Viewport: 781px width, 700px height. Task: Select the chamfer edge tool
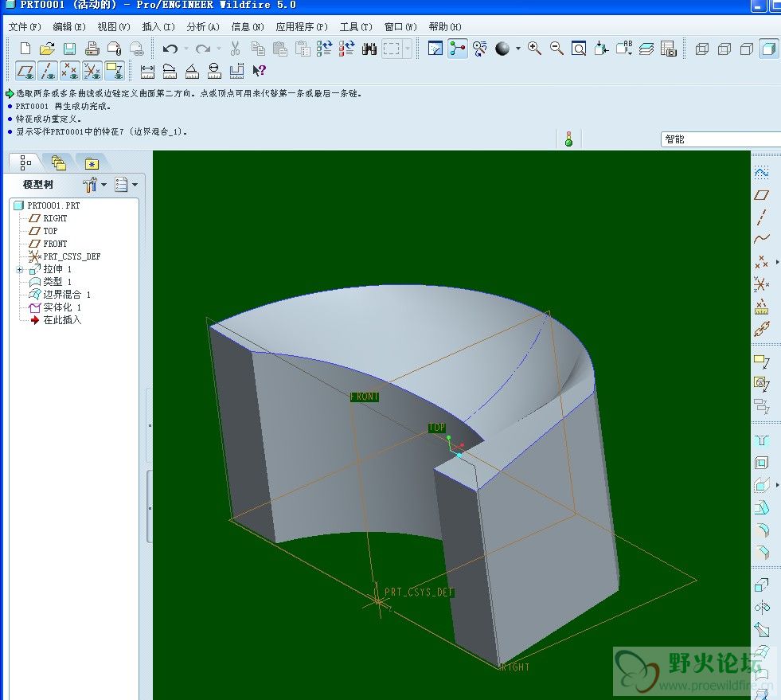pyautogui.click(x=761, y=552)
